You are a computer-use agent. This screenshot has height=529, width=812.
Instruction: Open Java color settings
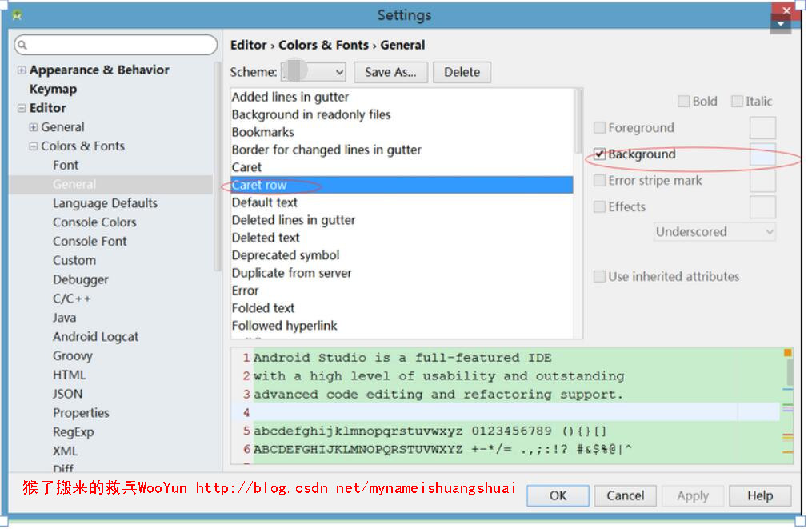64,318
